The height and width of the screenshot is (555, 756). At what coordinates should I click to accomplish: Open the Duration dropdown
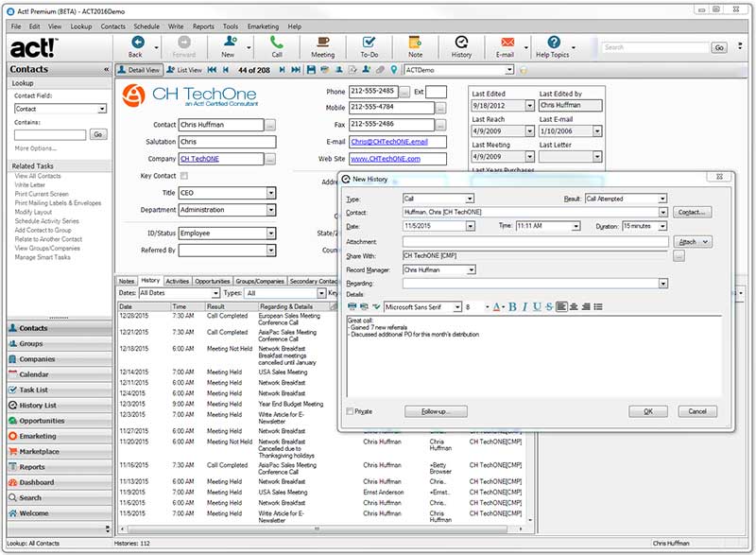663,226
